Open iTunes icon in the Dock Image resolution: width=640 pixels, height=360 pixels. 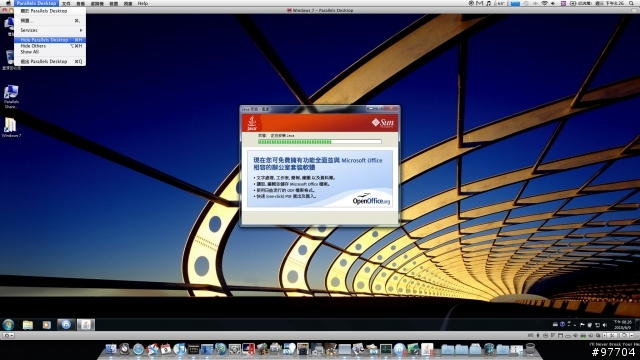point(180,349)
